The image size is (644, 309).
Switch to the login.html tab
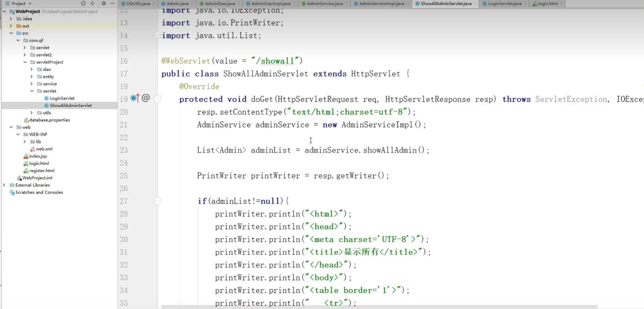pyautogui.click(x=547, y=3)
